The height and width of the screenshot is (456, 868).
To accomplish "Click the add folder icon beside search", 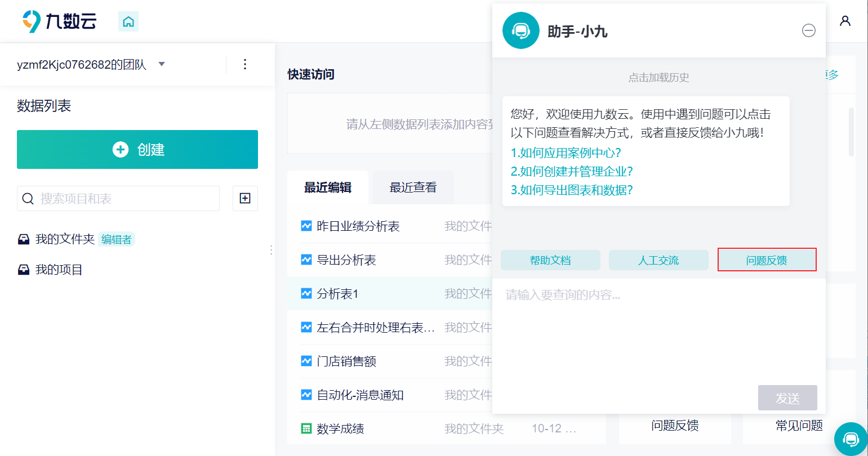I will click(x=245, y=198).
